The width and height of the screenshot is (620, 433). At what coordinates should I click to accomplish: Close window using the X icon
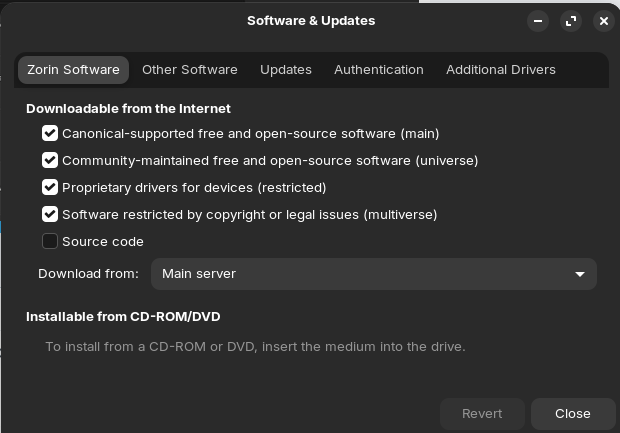coord(603,21)
